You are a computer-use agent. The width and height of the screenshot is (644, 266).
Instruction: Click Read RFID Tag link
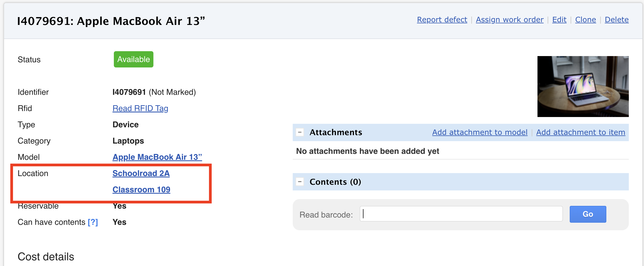tap(140, 108)
